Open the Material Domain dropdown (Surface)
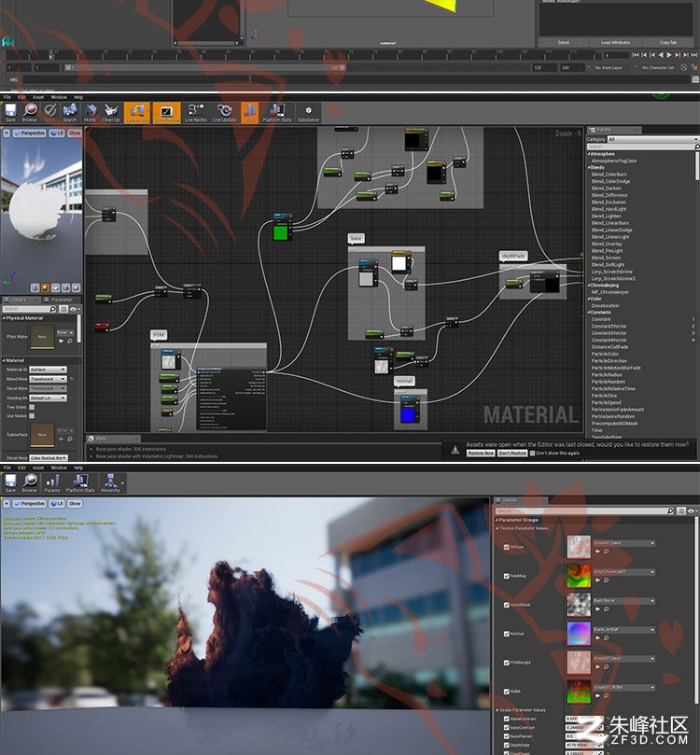Viewport: 700px width, 755px height. point(49,370)
